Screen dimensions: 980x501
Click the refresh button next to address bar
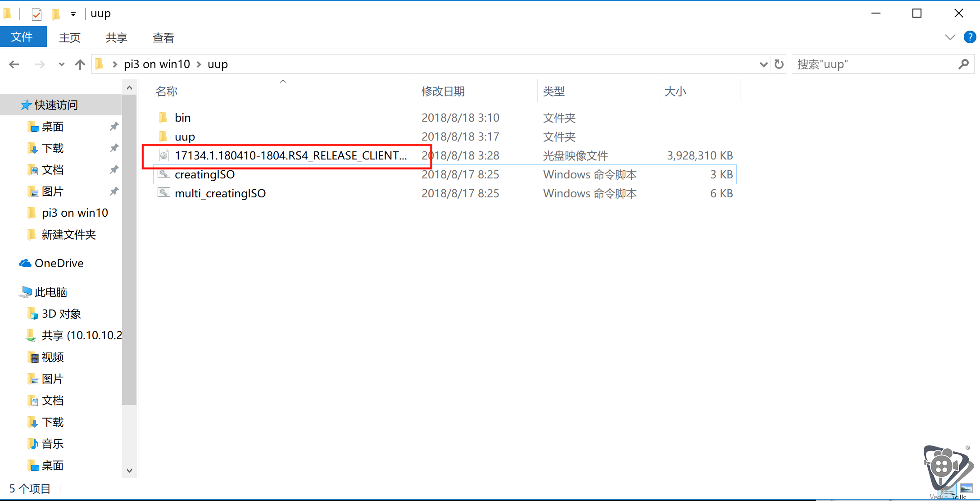coord(779,64)
